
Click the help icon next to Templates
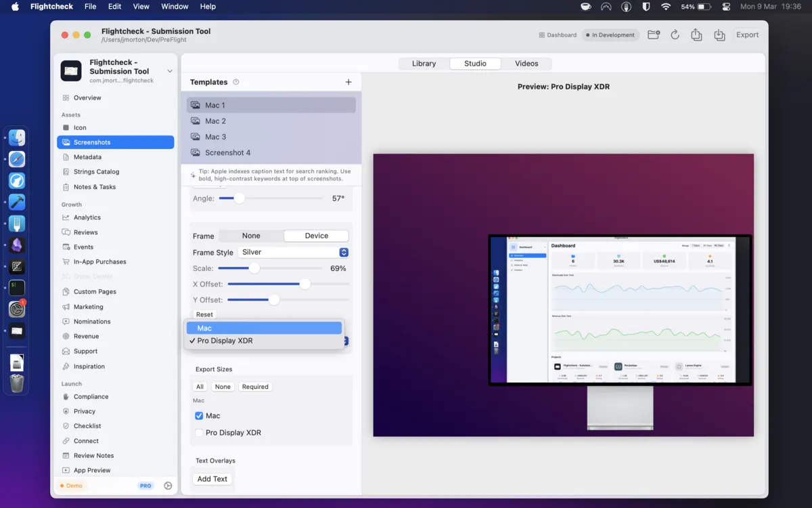pos(236,82)
